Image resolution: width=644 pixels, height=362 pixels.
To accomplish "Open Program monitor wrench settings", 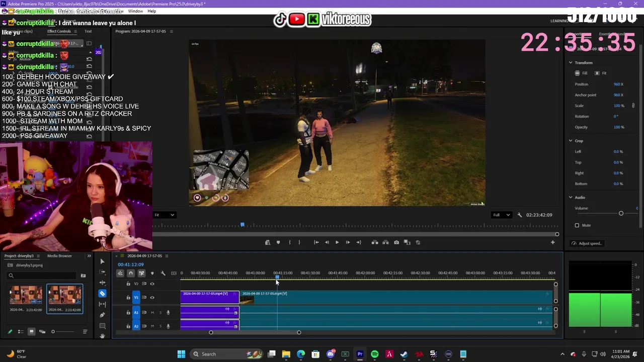I will click(x=520, y=215).
